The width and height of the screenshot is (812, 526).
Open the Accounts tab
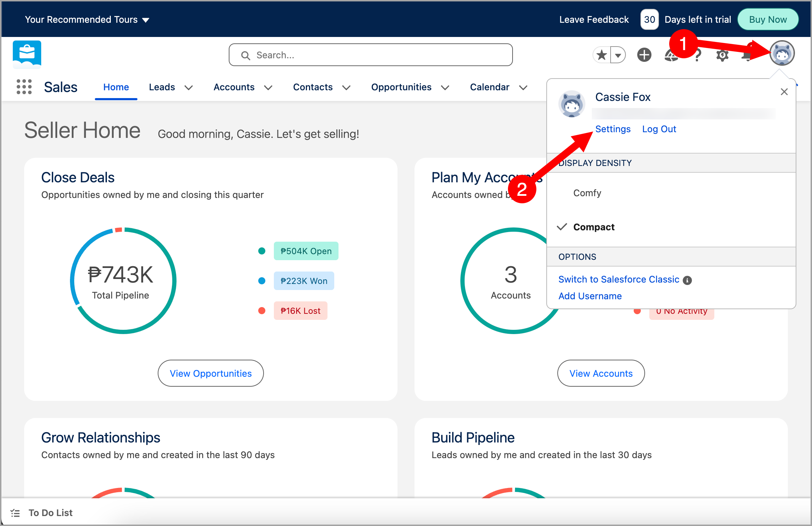point(234,87)
